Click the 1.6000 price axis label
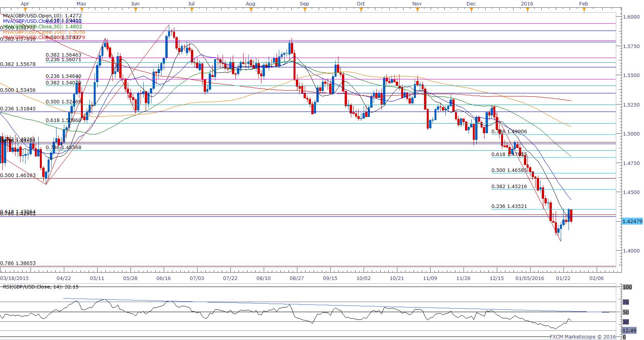The image size is (644, 340). click(631, 17)
